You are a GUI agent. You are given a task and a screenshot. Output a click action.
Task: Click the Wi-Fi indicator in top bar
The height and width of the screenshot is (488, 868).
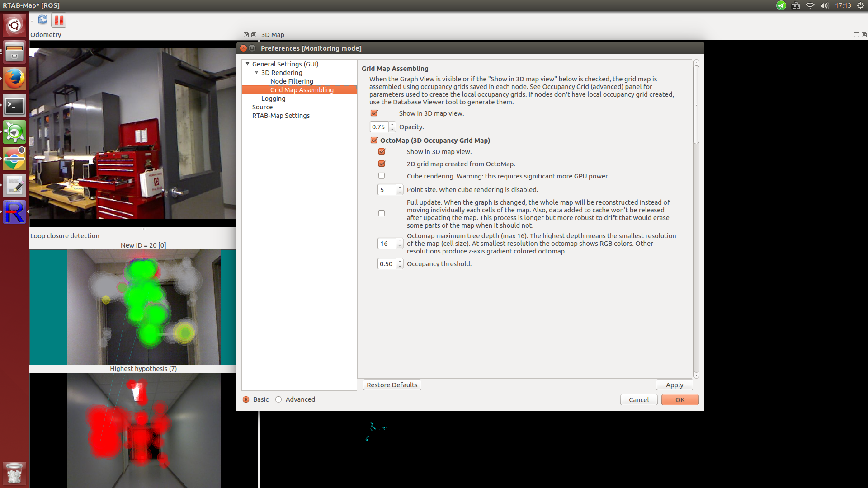point(810,6)
